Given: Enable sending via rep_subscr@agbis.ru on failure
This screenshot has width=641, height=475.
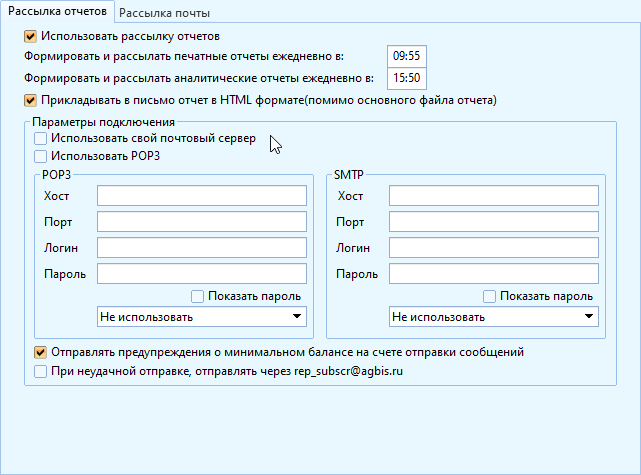Looking at the screenshot, I should click(40, 371).
